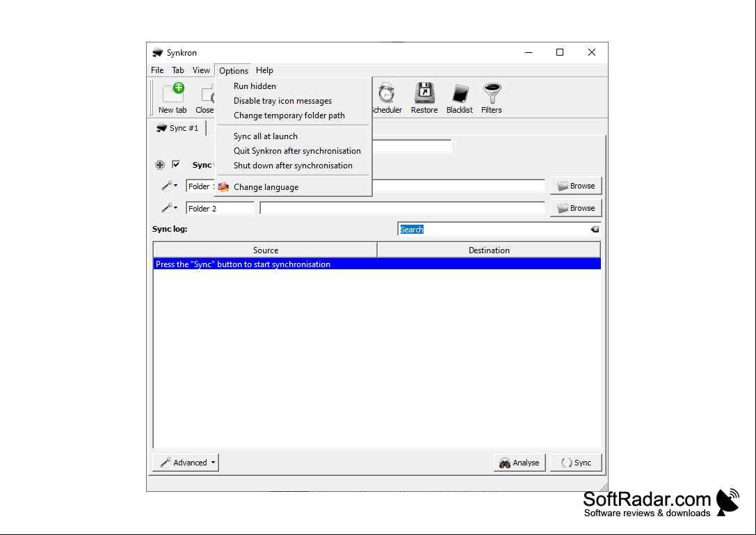Click the New tab toolbar icon
The width and height of the screenshot is (756, 535).
tap(172, 98)
